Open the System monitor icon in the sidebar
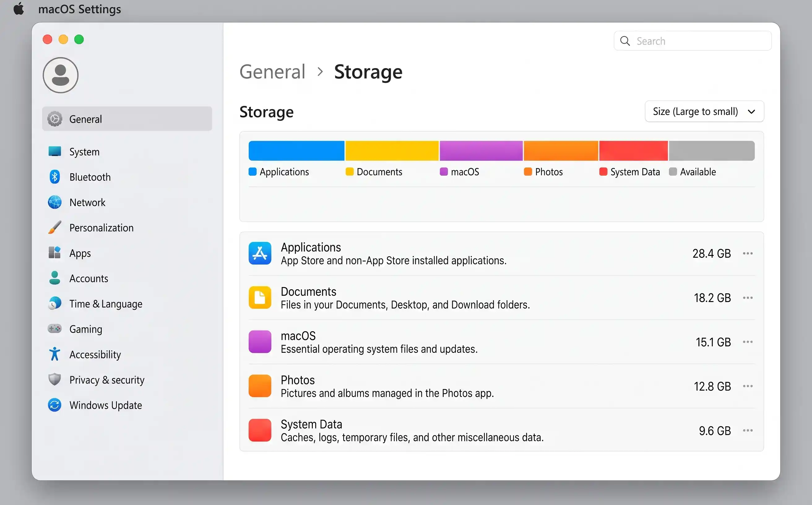The image size is (812, 505). pos(55,151)
